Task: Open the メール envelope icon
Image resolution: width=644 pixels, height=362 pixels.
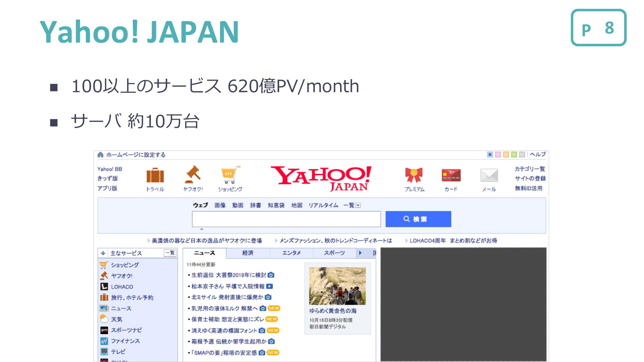Action: tap(489, 175)
